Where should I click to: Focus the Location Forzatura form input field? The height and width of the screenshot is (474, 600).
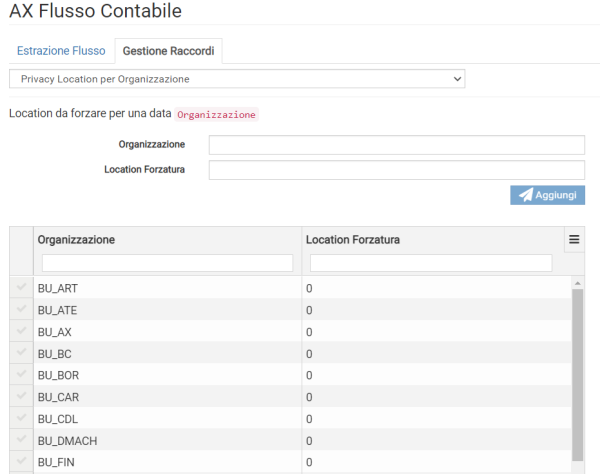point(396,170)
